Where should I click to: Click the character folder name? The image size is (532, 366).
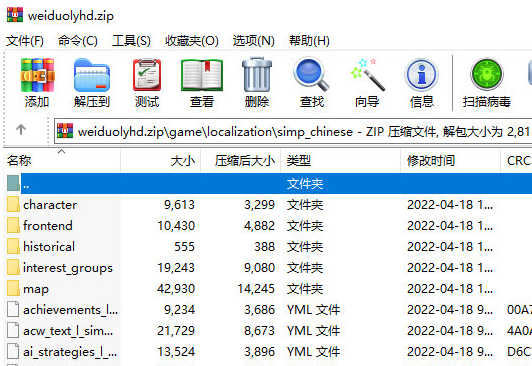click(x=50, y=205)
